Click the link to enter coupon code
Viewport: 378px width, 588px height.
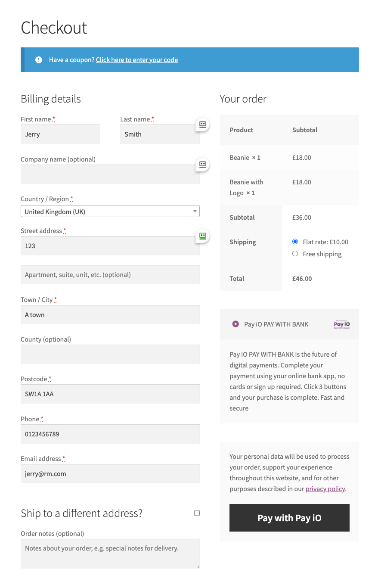[137, 60]
